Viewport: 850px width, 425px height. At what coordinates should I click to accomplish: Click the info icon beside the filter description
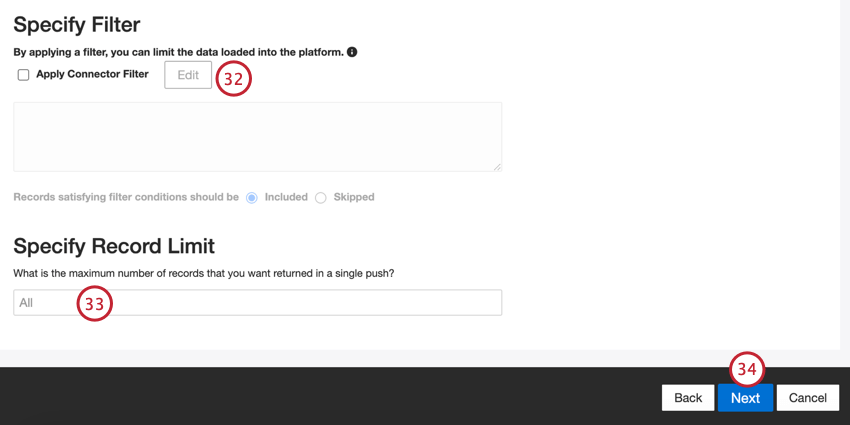[352, 52]
